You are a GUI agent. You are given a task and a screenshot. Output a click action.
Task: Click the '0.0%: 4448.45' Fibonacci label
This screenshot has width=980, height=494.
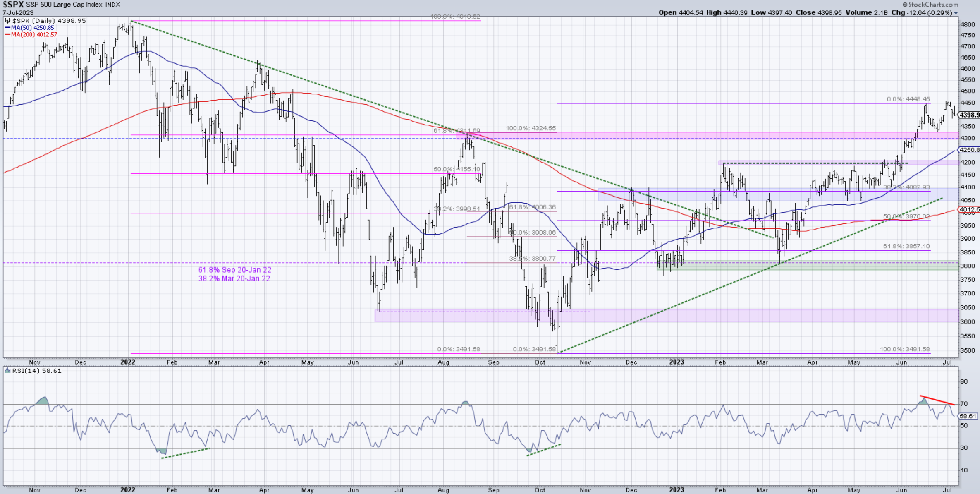click(x=908, y=99)
